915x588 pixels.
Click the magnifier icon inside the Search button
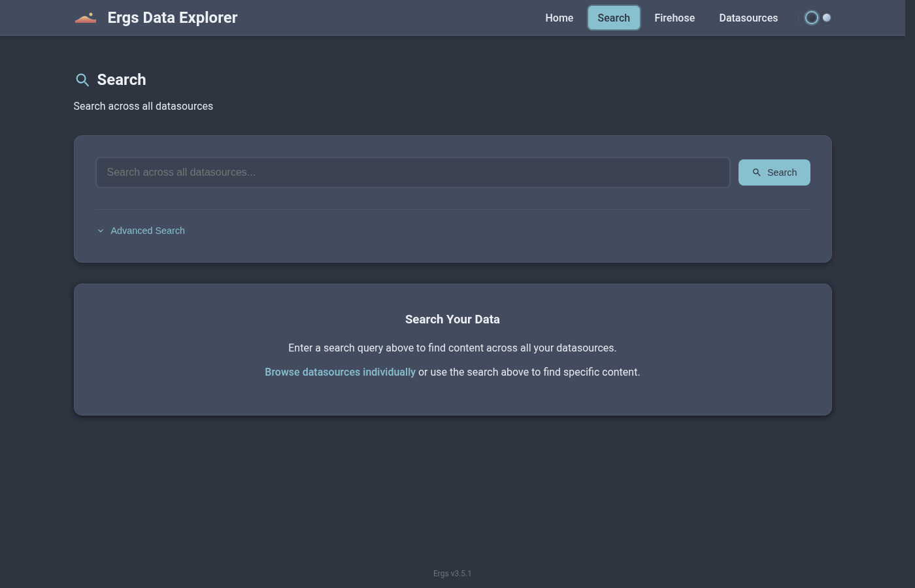click(x=756, y=172)
